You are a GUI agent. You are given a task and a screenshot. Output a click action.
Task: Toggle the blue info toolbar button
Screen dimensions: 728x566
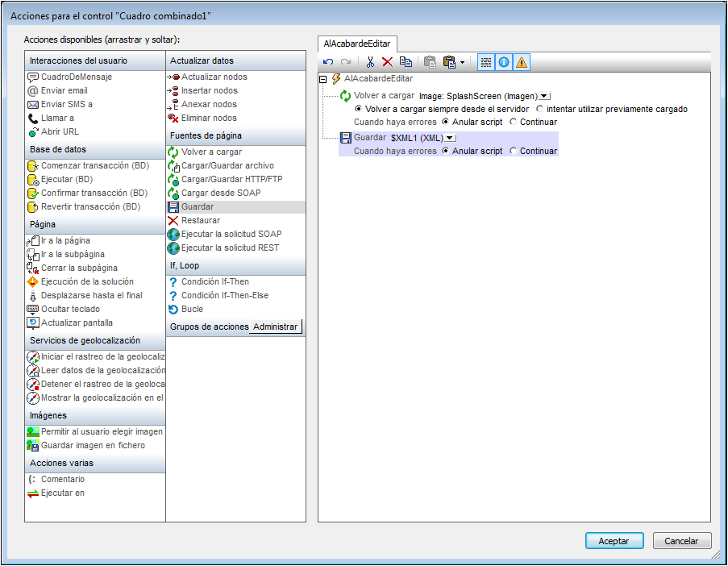(504, 62)
